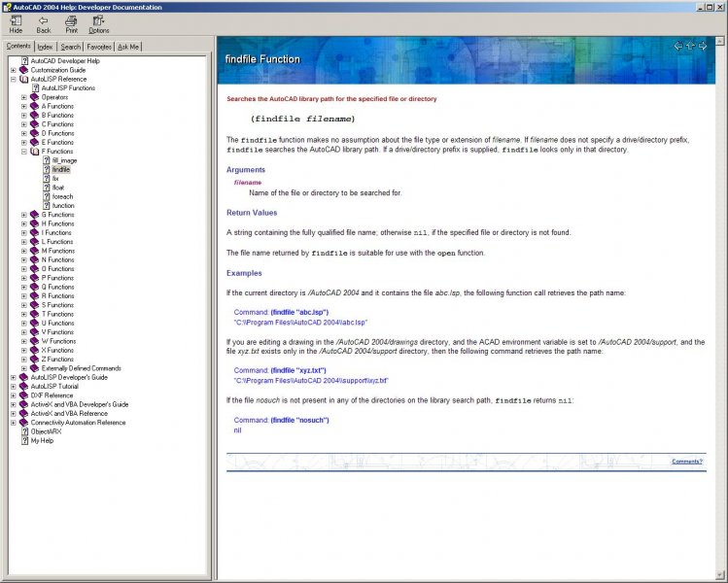This screenshot has width=728, height=583.
Task: Select the findfile topic in tree
Action: pos(61,169)
